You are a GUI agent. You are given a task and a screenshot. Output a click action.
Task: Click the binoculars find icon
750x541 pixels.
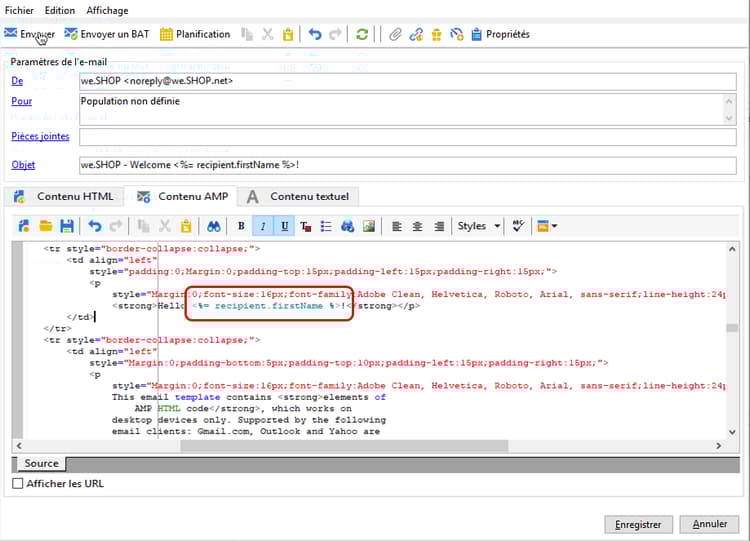(213, 226)
